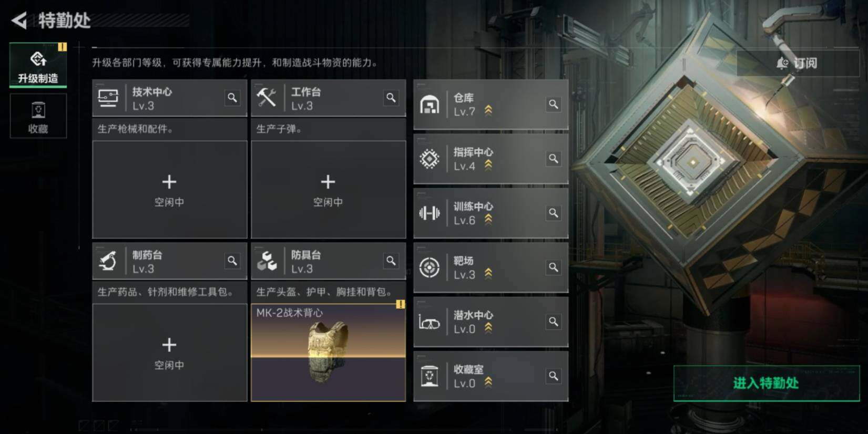Click the magnifier for 防具台
This screenshot has height=434, width=868.
[391, 261]
